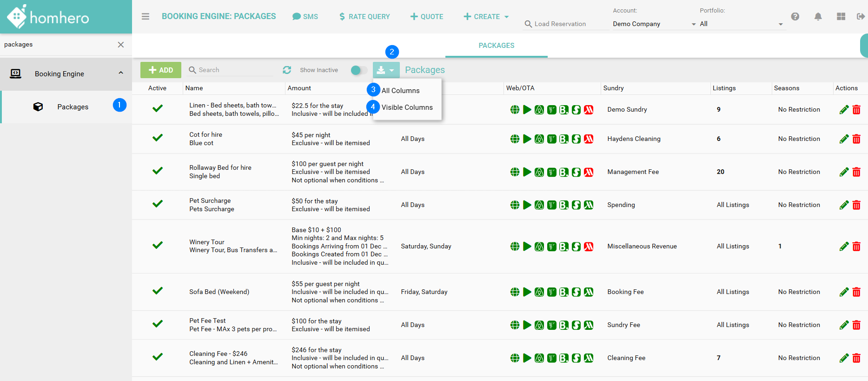Toggle the Show Inactive switch

[x=358, y=70]
